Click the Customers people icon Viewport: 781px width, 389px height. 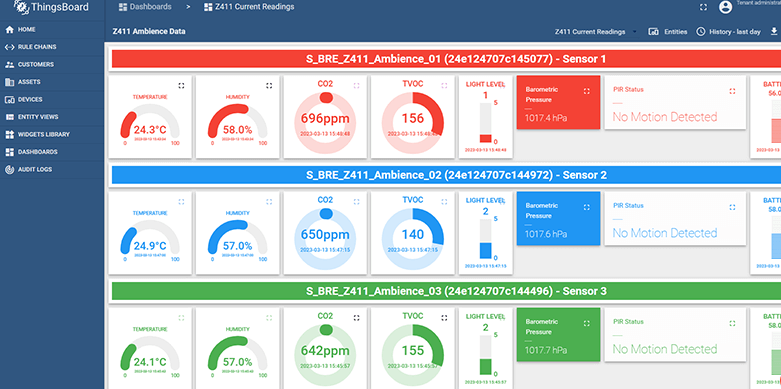coord(9,64)
